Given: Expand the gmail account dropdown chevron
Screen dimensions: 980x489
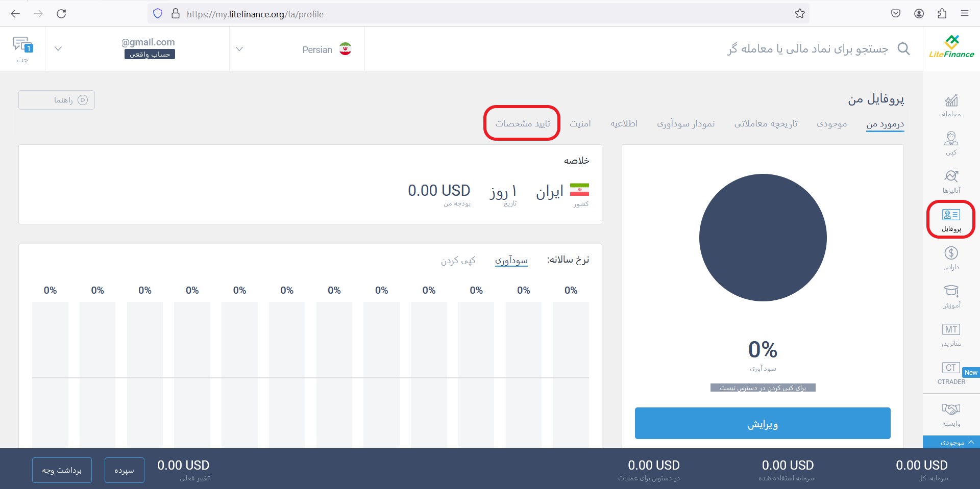Looking at the screenshot, I should (58, 49).
